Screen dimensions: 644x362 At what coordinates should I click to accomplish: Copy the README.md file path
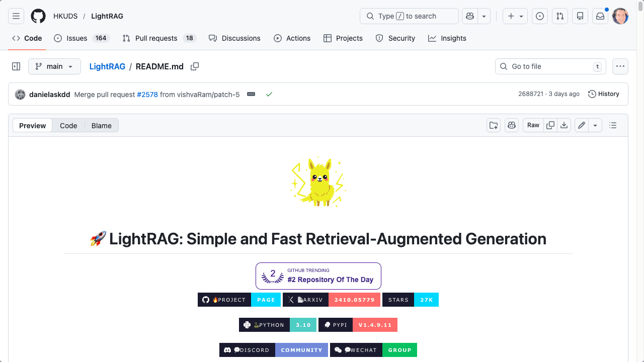(195, 66)
